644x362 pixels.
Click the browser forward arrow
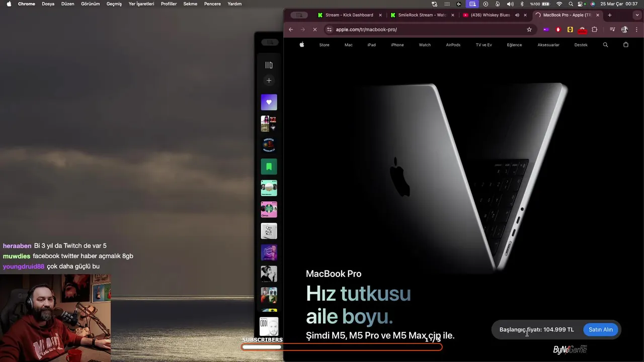pyautogui.click(x=303, y=30)
